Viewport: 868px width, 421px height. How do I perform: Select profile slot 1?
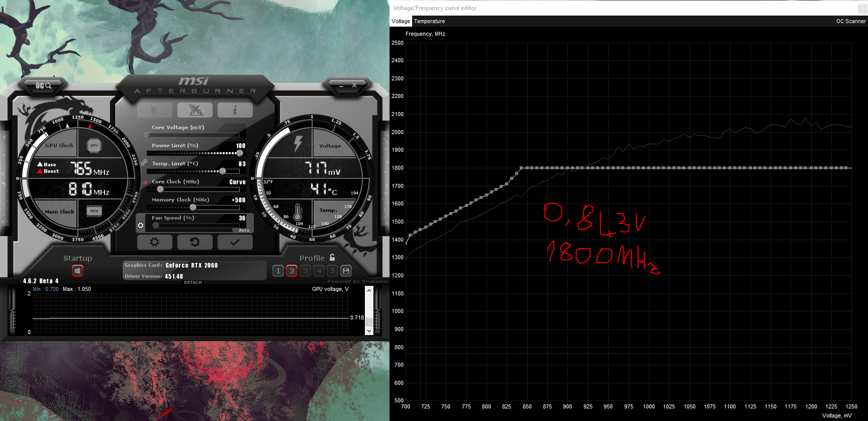278,271
